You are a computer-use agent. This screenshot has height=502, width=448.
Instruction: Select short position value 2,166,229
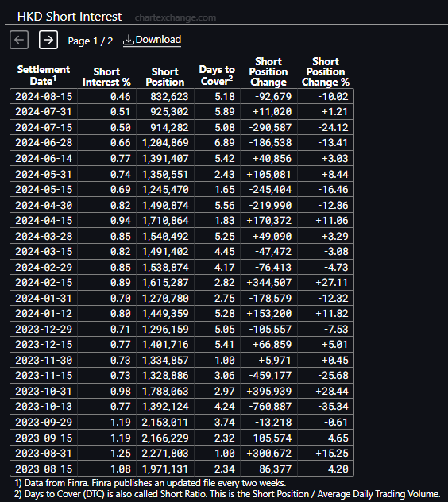[x=165, y=438]
